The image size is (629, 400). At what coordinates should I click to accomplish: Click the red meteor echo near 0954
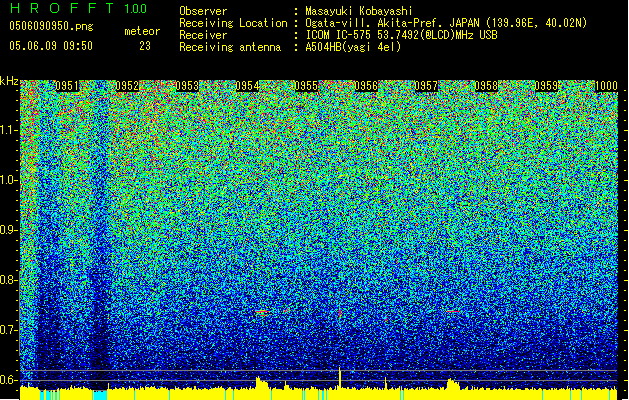(x=263, y=312)
